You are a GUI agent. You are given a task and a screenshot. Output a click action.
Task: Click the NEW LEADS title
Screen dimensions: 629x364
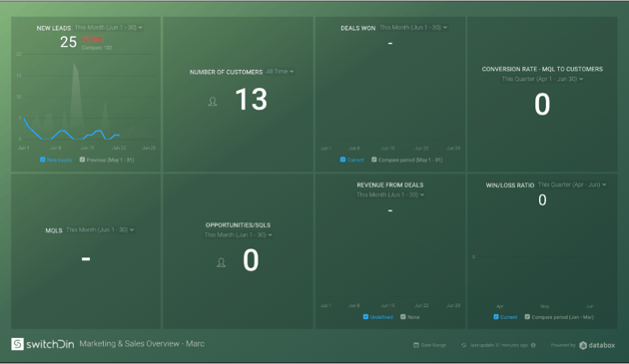pos(54,28)
